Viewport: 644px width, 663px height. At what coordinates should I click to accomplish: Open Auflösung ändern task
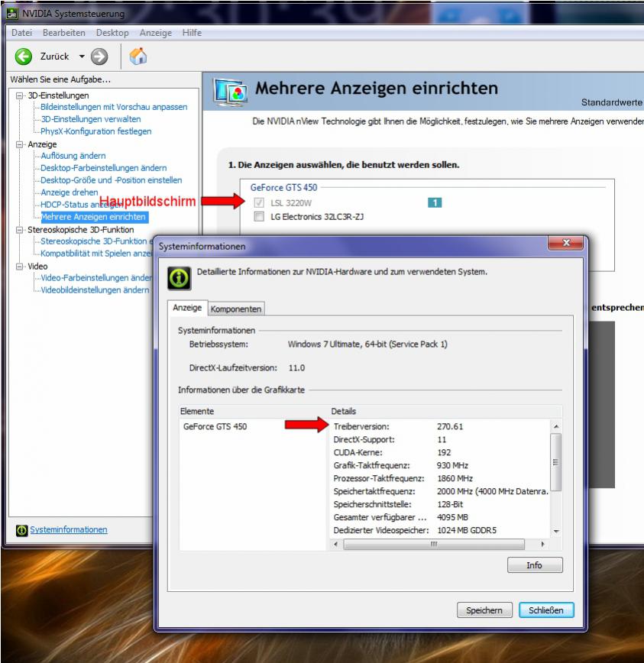click(x=73, y=156)
